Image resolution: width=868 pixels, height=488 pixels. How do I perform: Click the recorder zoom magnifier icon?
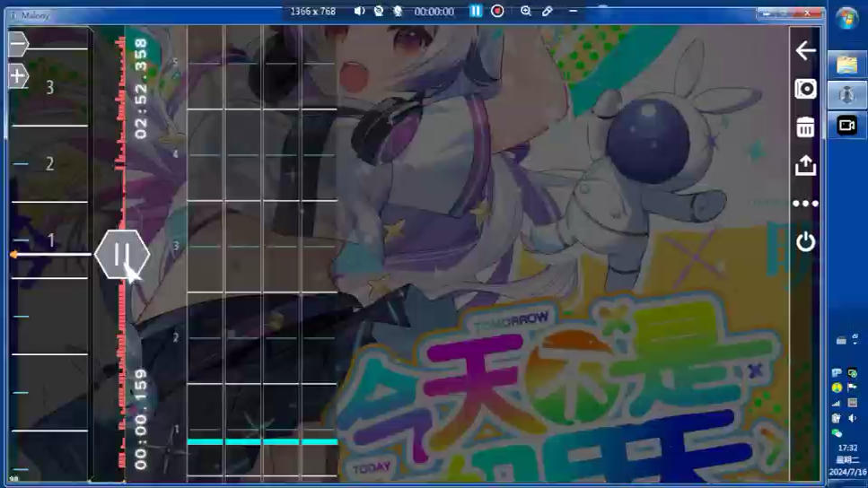pos(526,11)
